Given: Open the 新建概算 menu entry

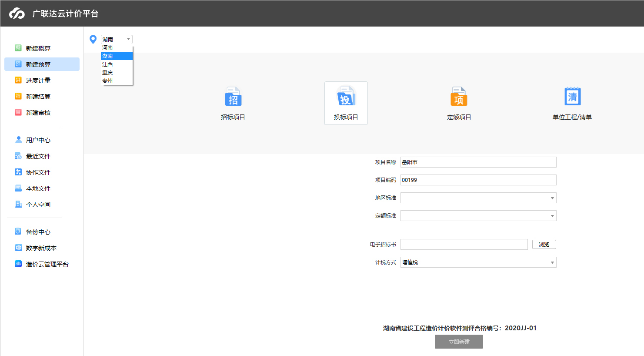Looking at the screenshot, I should (38, 48).
